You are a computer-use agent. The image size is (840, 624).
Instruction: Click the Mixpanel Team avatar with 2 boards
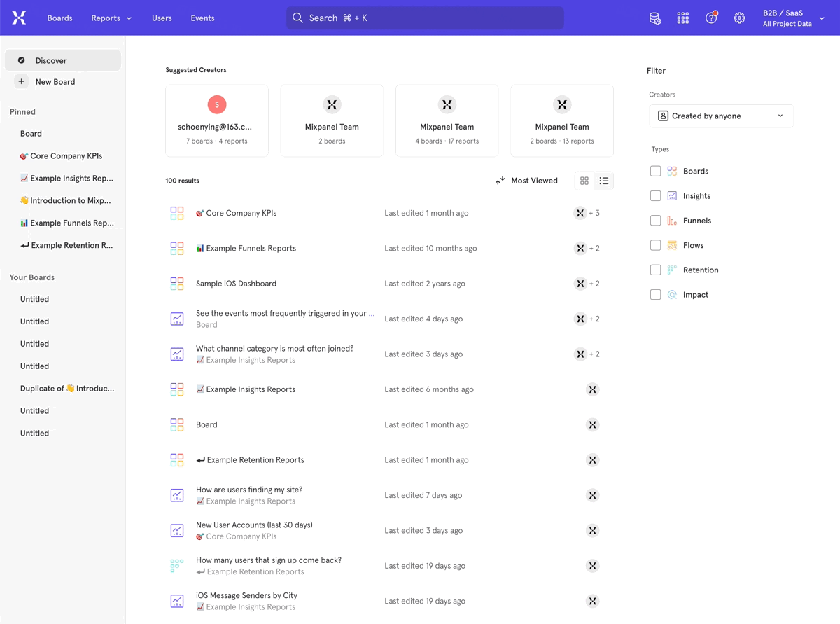(x=332, y=104)
